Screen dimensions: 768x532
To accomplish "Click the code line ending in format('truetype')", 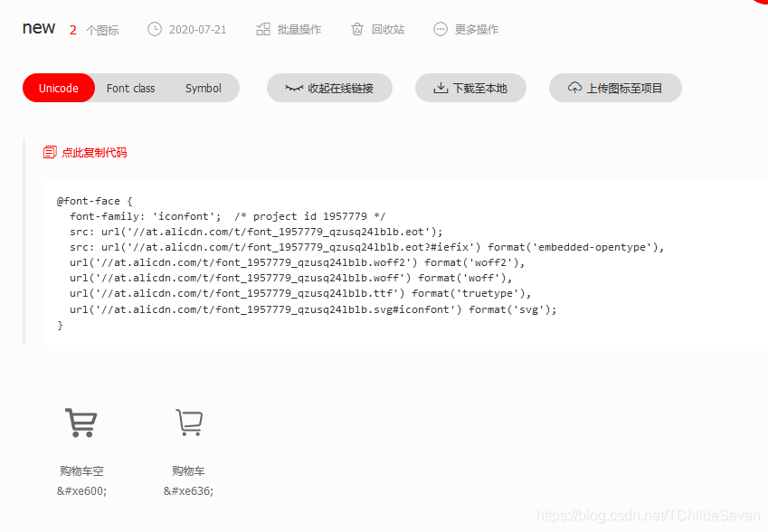I will click(300, 293).
